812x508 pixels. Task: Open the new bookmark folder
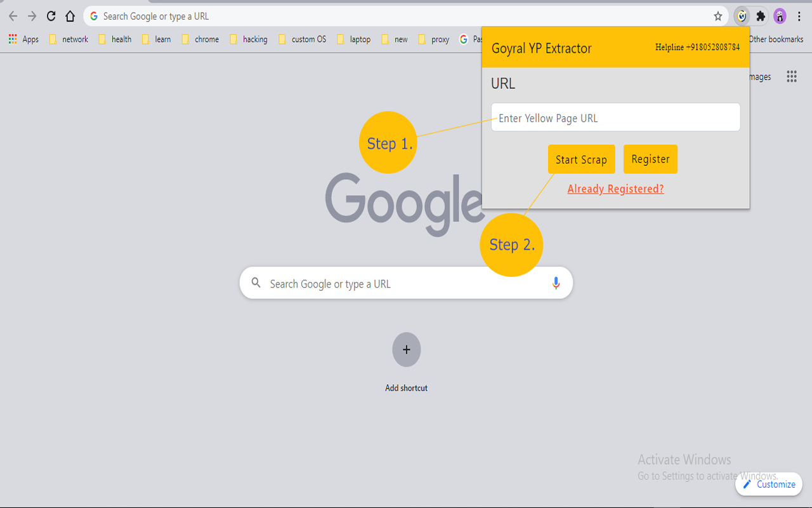click(x=395, y=39)
